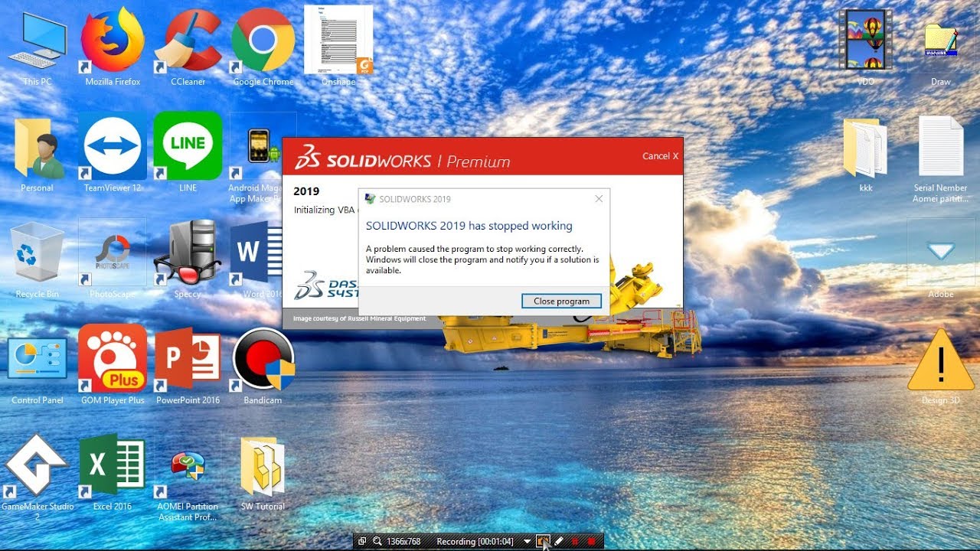
Task: Launch Mozilla Firefox from desktop
Action: coord(113,46)
